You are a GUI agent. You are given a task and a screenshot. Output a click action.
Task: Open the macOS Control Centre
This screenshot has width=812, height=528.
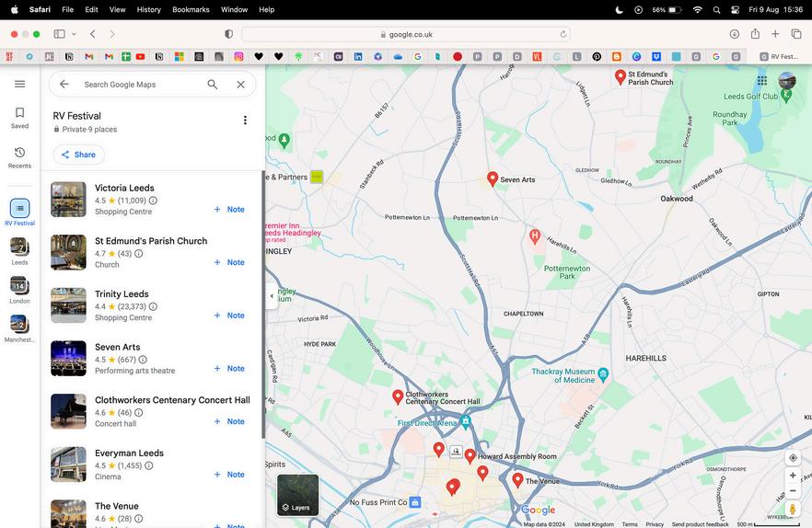pos(735,9)
